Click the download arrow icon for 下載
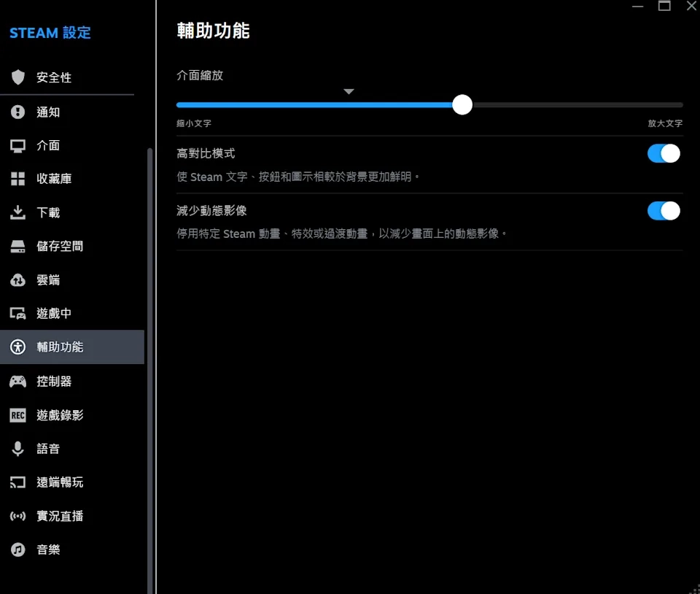700x594 pixels. point(18,212)
